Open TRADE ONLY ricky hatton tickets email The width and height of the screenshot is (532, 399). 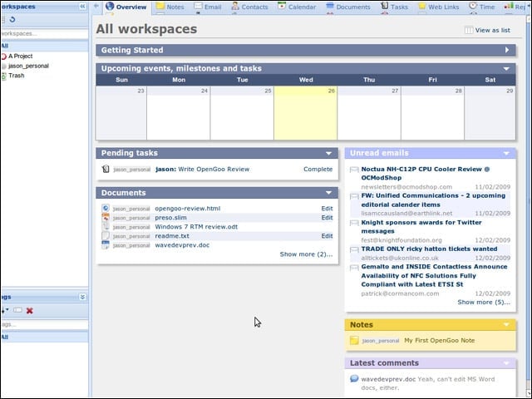click(429, 249)
